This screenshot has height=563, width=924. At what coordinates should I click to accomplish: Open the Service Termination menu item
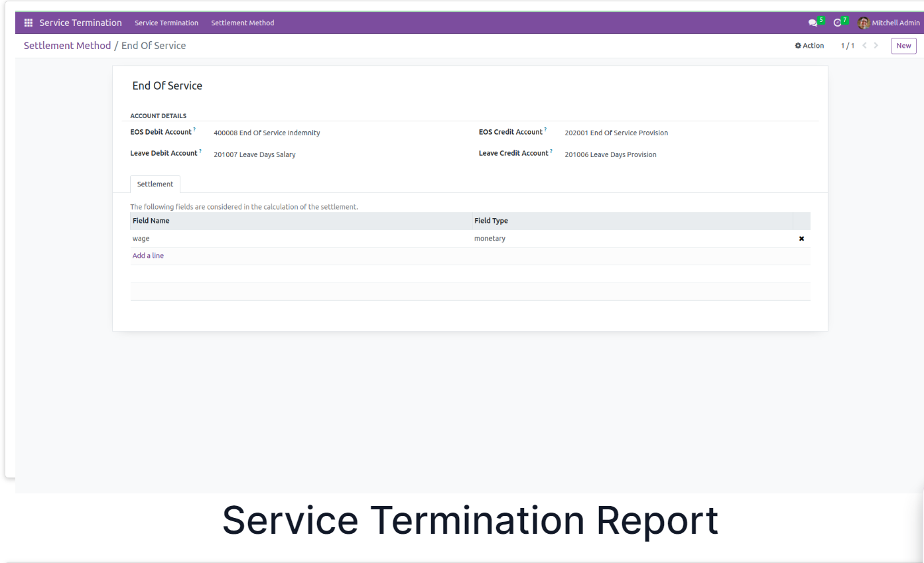[x=166, y=23]
